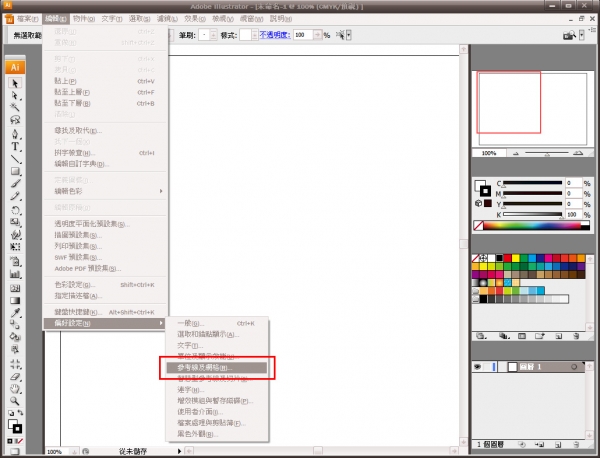Toggle eye visibility icon of 圖層 1
The width and height of the screenshot is (600, 458).
coord(477,367)
